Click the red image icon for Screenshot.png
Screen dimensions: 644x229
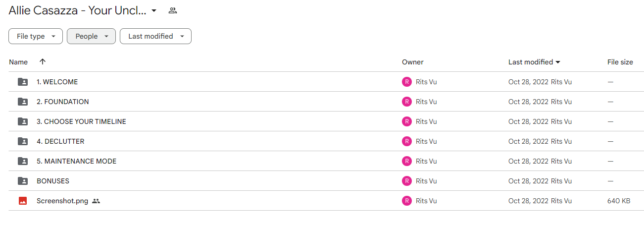pos(23,201)
